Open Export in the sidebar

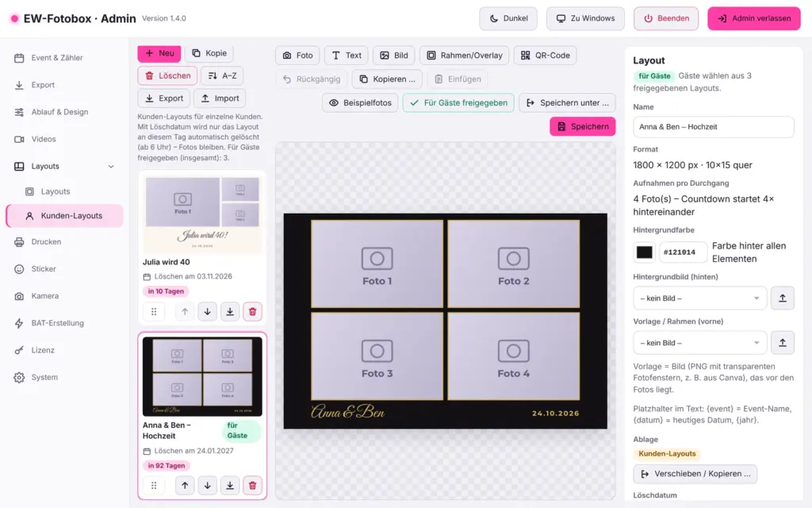pos(65,85)
